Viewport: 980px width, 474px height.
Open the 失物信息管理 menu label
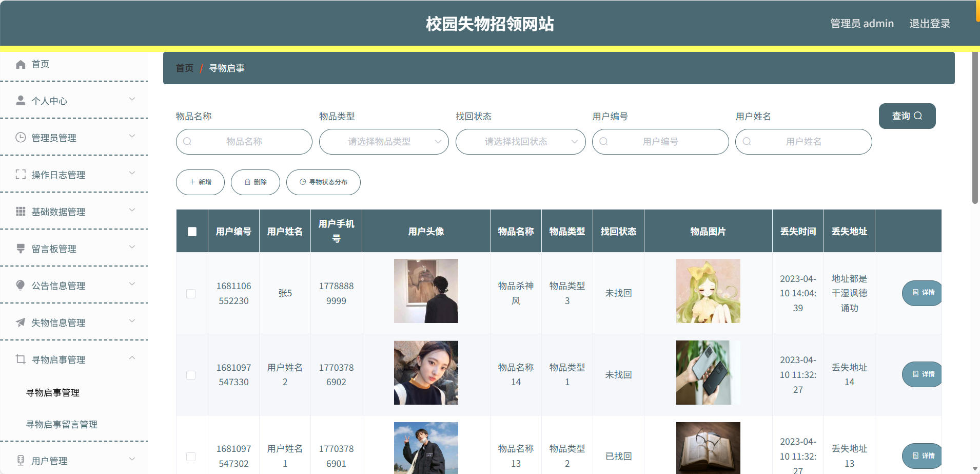58,323
